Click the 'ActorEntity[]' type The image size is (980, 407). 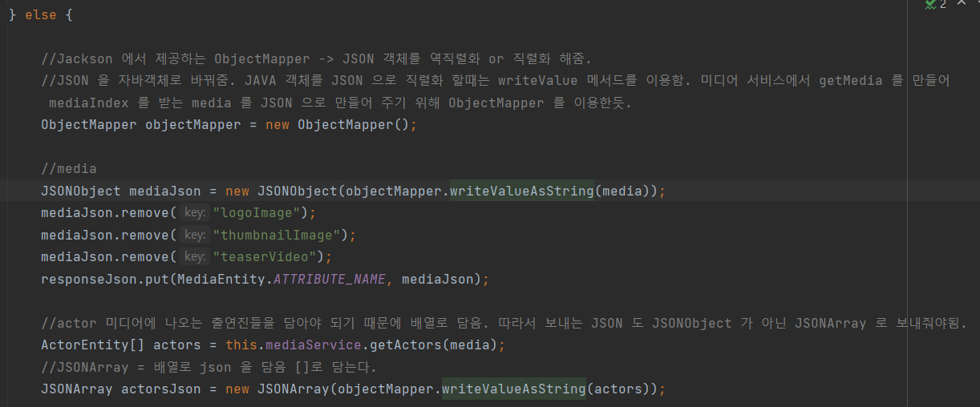pos(93,345)
